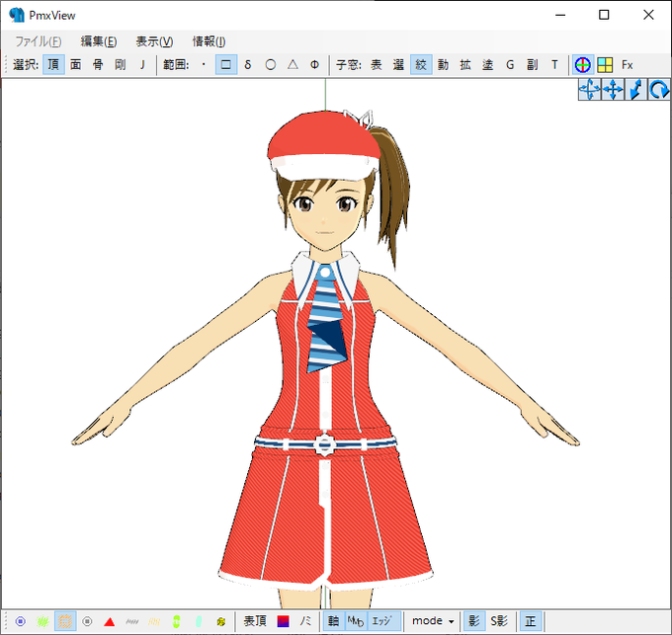Toggle 表頂 front vertex option

[x=255, y=621]
